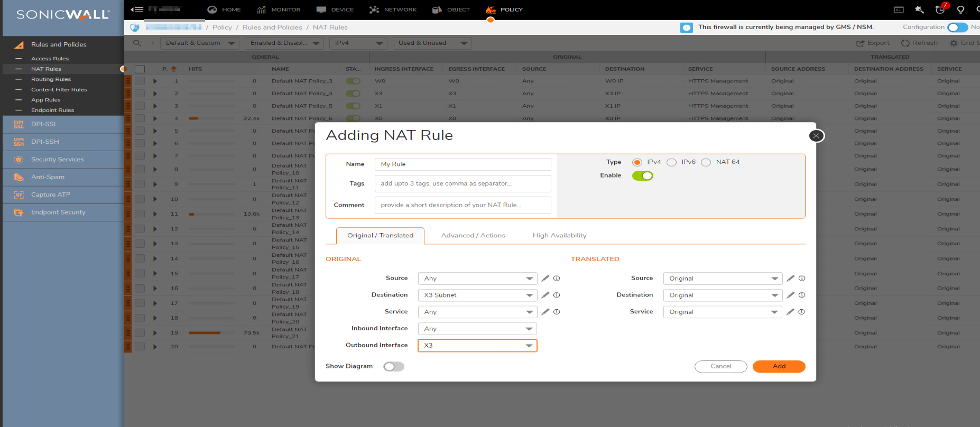Click the Export button above the table
The height and width of the screenshot is (427, 980).
[873, 43]
